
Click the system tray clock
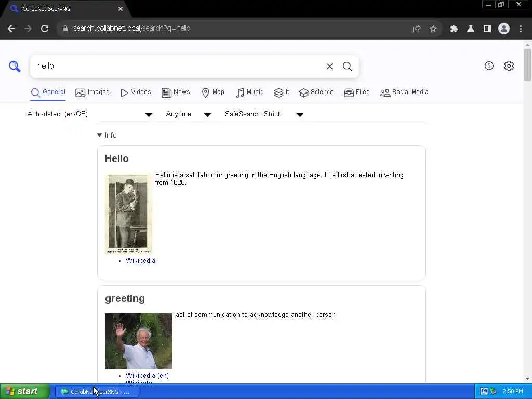[513, 392]
